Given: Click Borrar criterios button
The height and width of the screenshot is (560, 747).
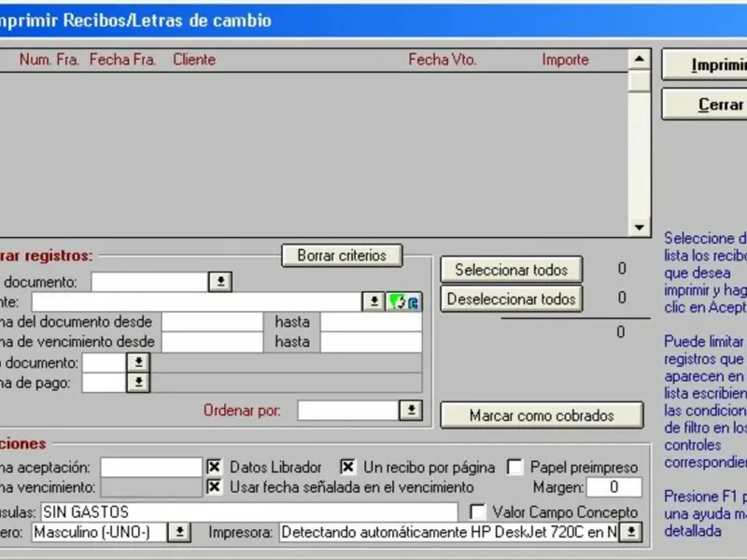Looking at the screenshot, I should point(342,256).
